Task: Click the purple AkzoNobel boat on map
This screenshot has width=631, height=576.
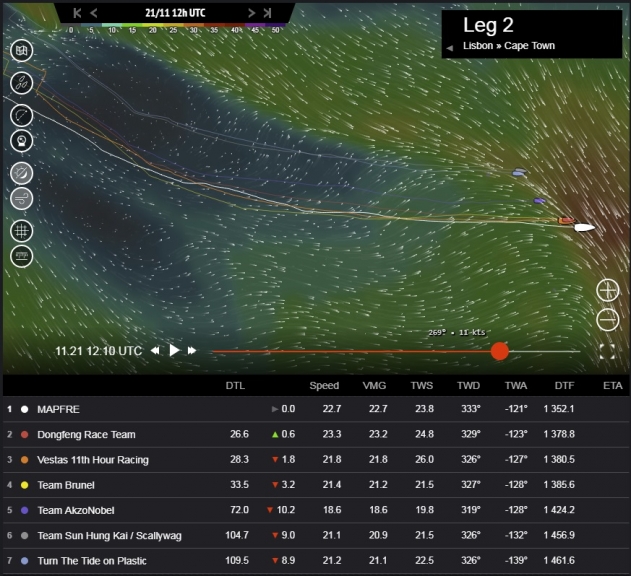Action: click(x=539, y=200)
